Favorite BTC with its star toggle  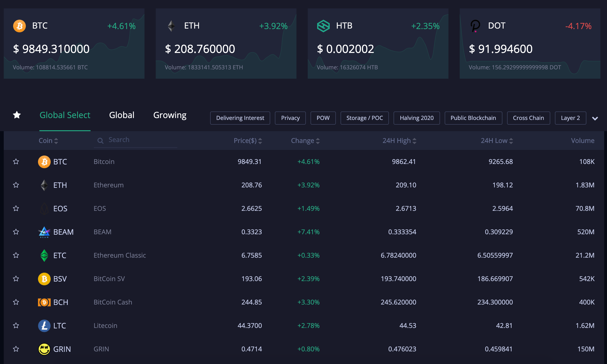pyautogui.click(x=16, y=161)
